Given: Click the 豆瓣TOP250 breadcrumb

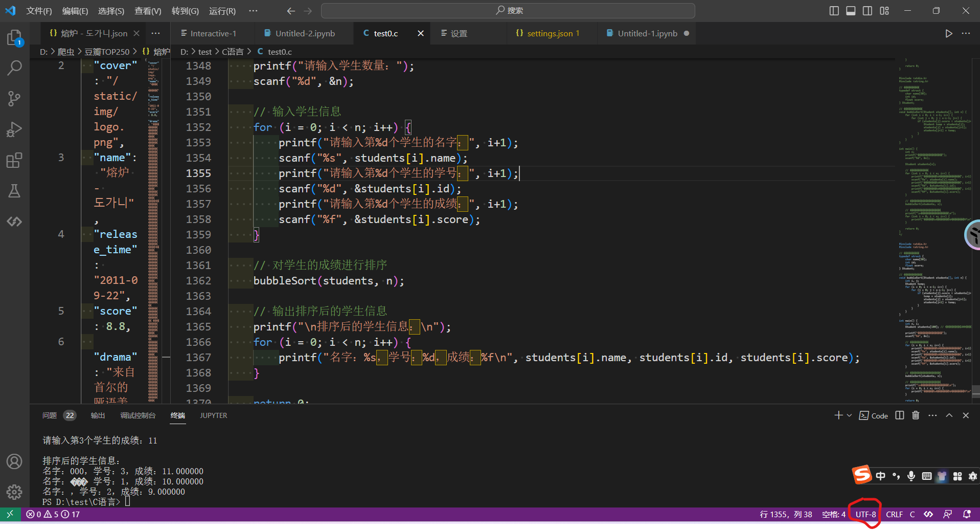Looking at the screenshot, I should pos(107,52).
